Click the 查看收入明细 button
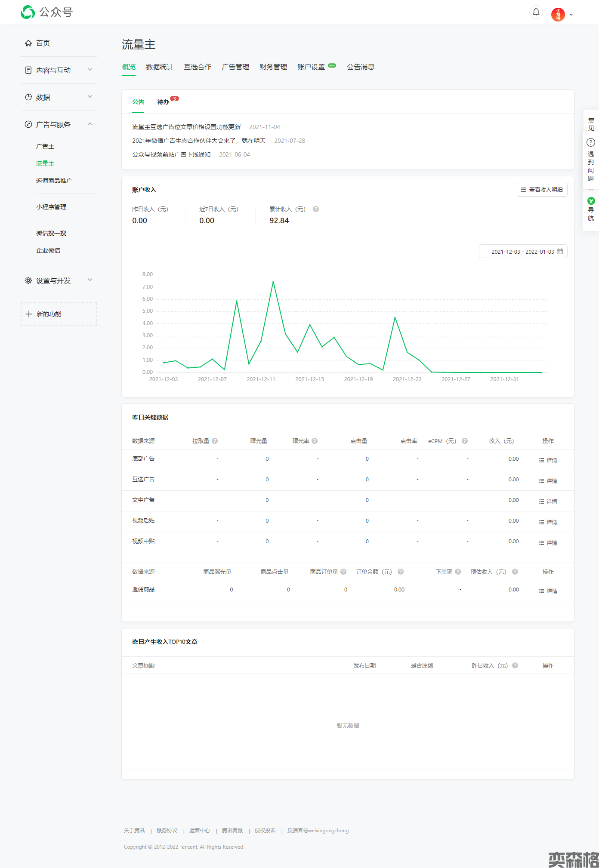Image resolution: width=599 pixels, height=868 pixels. pos(542,190)
